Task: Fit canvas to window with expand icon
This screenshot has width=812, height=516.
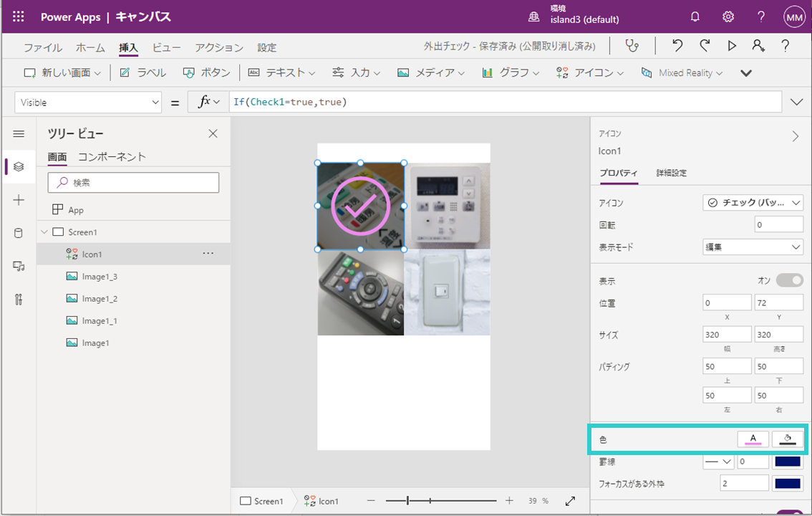Action: pyautogui.click(x=570, y=501)
